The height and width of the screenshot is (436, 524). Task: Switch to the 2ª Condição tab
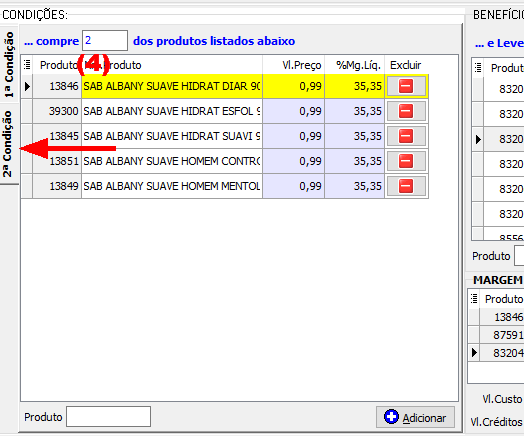tap(8, 144)
